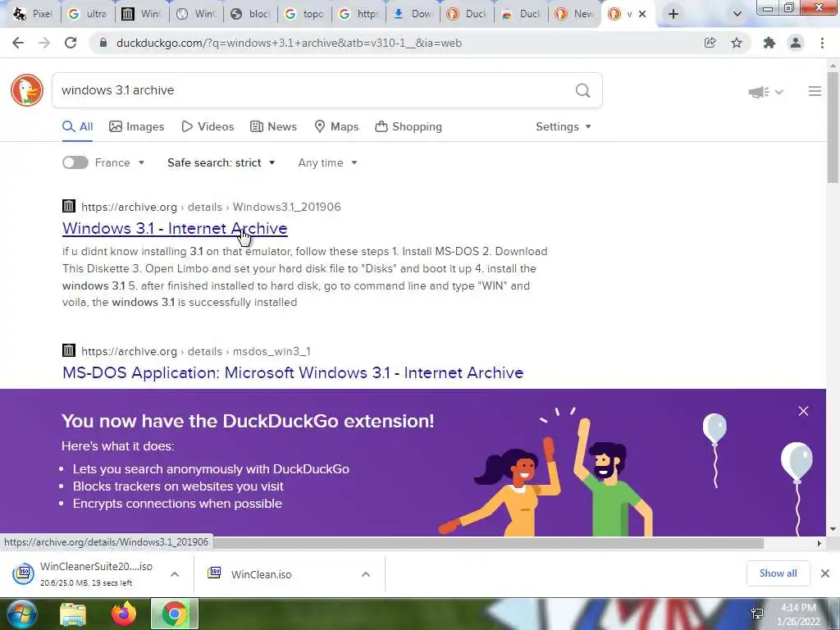Select the All search tab
This screenshot has height=630, width=840.
[78, 126]
